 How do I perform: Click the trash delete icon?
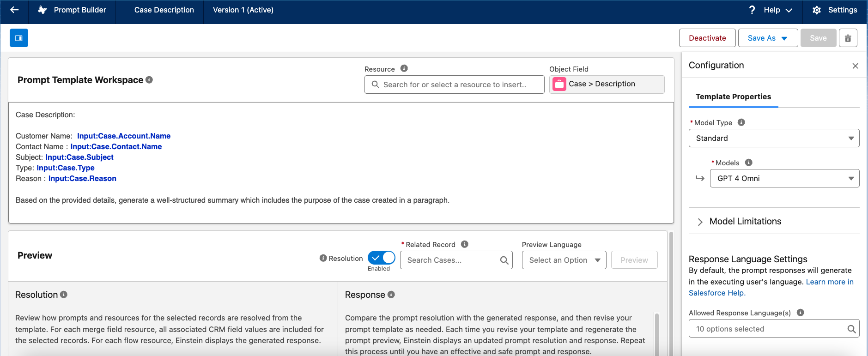pyautogui.click(x=848, y=38)
